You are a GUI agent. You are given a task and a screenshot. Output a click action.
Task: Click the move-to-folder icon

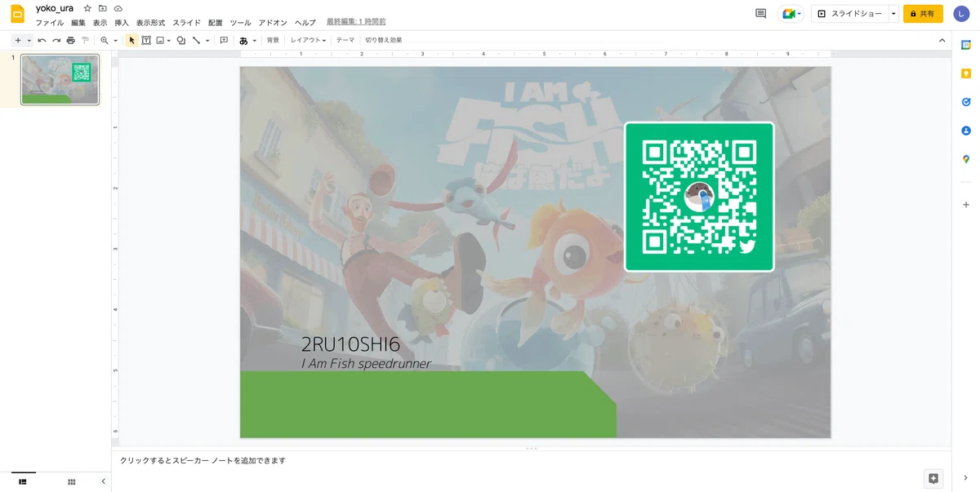pos(103,8)
